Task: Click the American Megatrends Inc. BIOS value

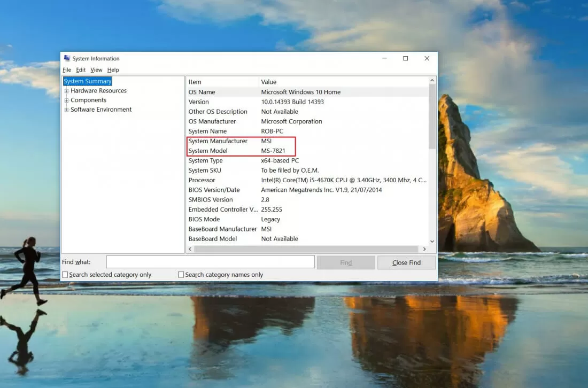Action: pyautogui.click(x=321, y=190)
